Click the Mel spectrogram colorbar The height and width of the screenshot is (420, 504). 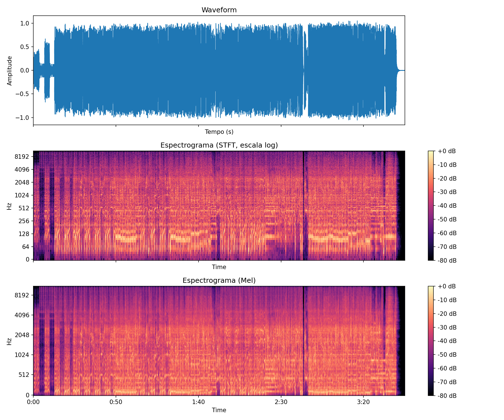(431, 341)
